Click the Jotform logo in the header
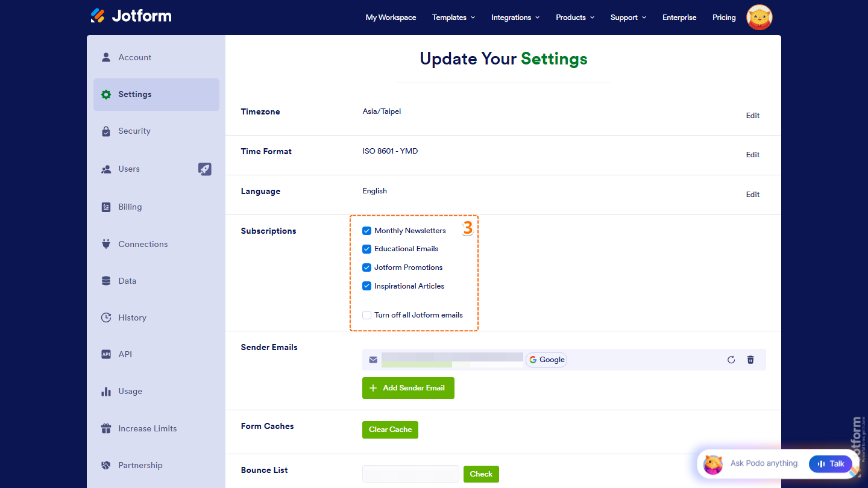Screen dimensions: 868x488 (131, 16)
